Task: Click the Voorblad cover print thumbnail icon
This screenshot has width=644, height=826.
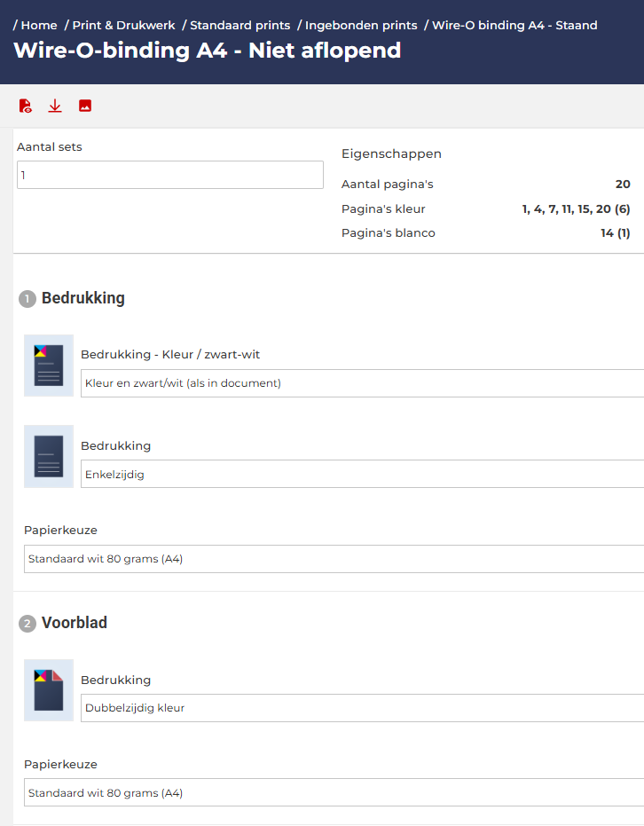Action: point(49,690)
